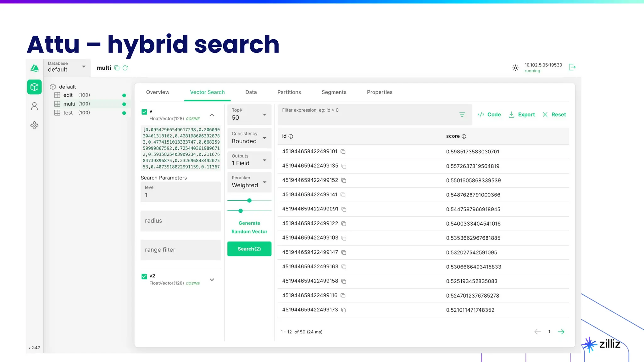Adjust the first reranker weight slider
This screenshot has width=644, height=362.
click(249, 200)
